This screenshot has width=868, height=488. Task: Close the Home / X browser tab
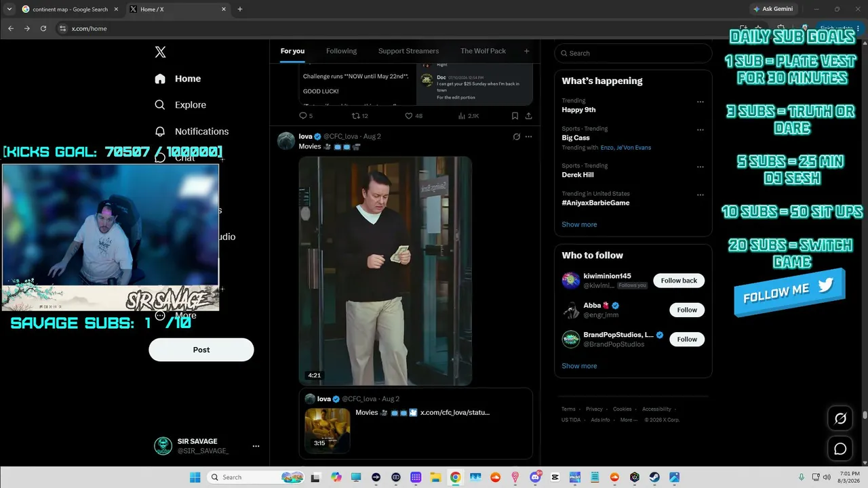click(223, 9)
